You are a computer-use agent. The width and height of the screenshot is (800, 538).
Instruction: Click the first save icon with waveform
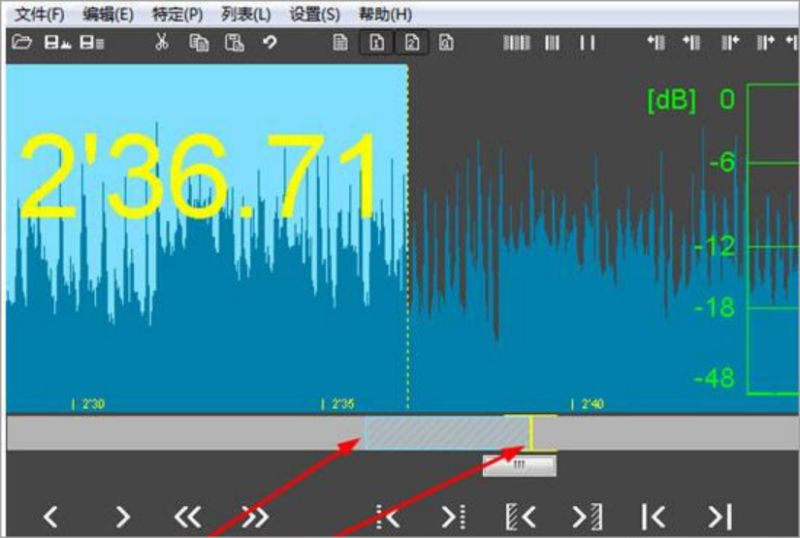point(57,43)
